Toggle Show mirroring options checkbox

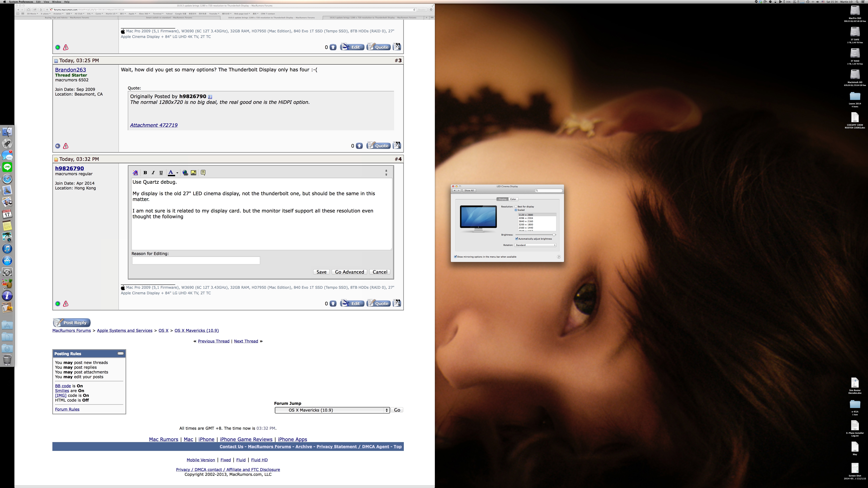point(456,257)
